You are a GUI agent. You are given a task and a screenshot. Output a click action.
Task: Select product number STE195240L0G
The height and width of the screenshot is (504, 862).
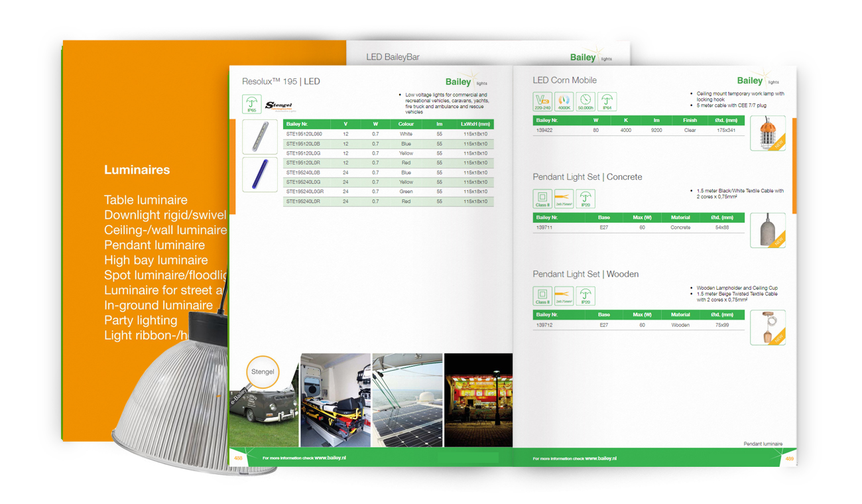click(x=303, y=182)
